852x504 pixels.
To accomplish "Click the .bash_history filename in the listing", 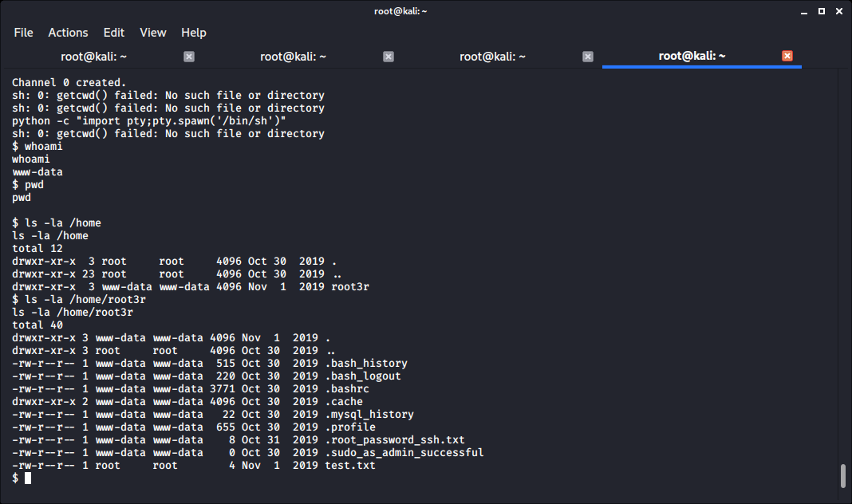I will point(366,364).
